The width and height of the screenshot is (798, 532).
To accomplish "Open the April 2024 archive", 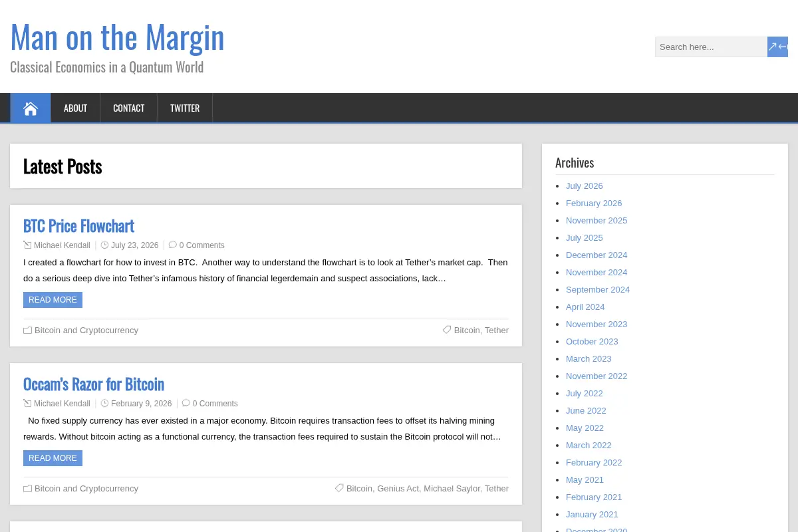I will point(585,307).
